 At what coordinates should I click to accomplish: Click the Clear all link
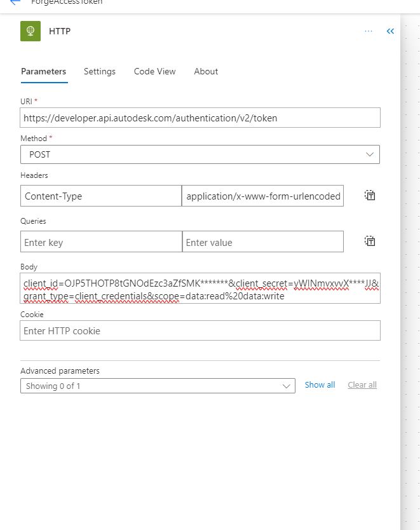pyautogui.click(x=362, y=384)
